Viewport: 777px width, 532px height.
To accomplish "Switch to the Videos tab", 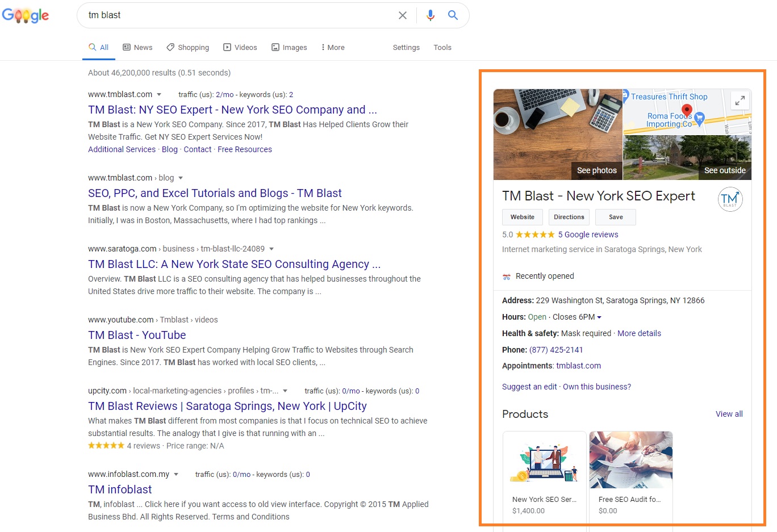I will click(x=240, y=48).
